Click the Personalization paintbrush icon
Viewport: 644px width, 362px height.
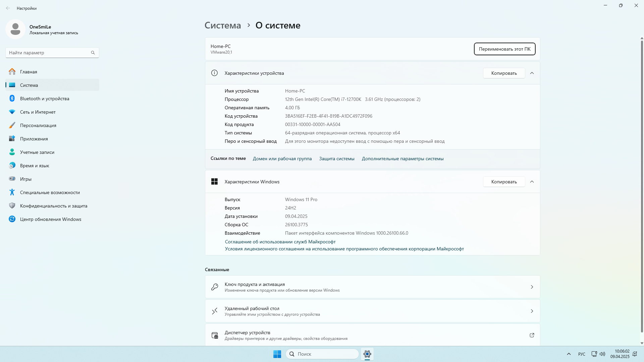coord(12,125)
